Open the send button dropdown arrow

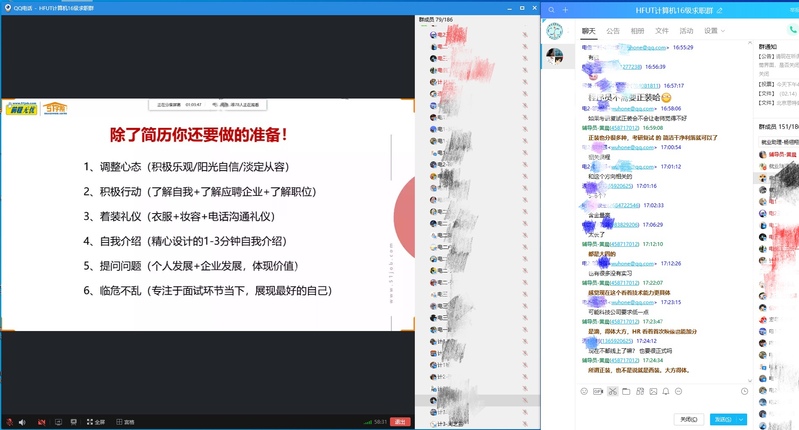742,419
